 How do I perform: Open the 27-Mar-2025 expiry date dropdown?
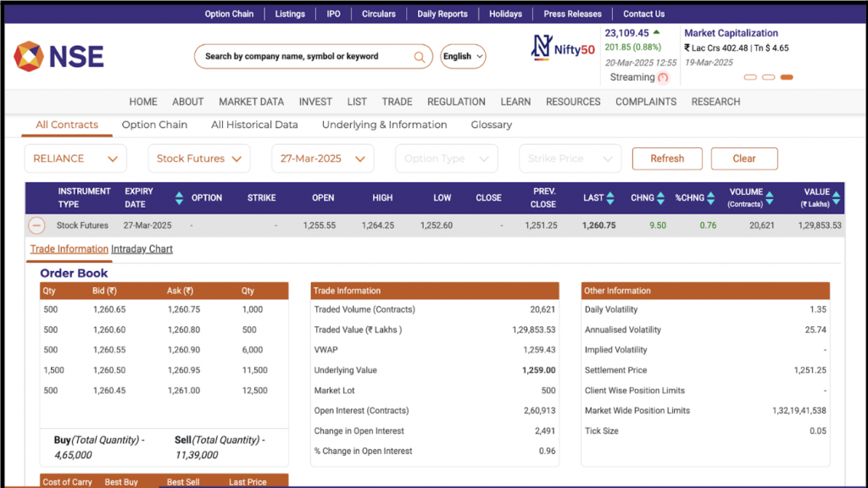click(x=322, y=158)
